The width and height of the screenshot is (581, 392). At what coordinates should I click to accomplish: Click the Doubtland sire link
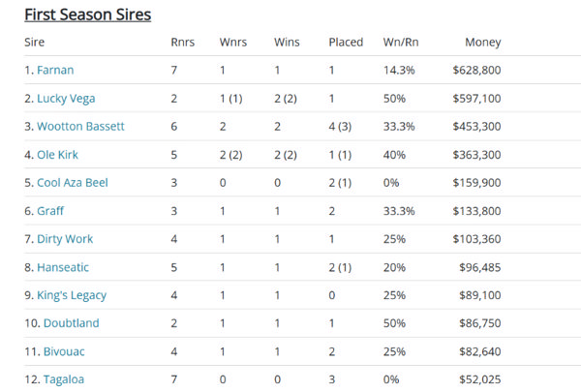pyautogui.click(x=71, y=323)
